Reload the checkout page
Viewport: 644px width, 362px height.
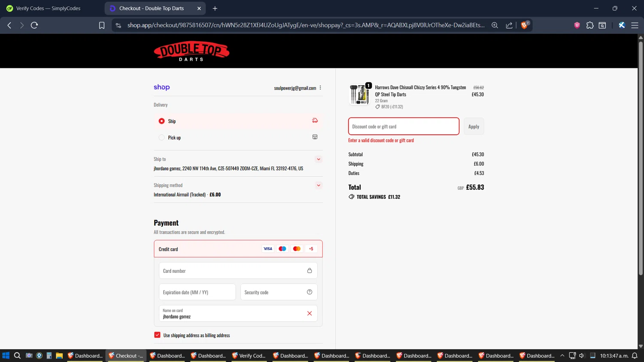tap(34, 25)
